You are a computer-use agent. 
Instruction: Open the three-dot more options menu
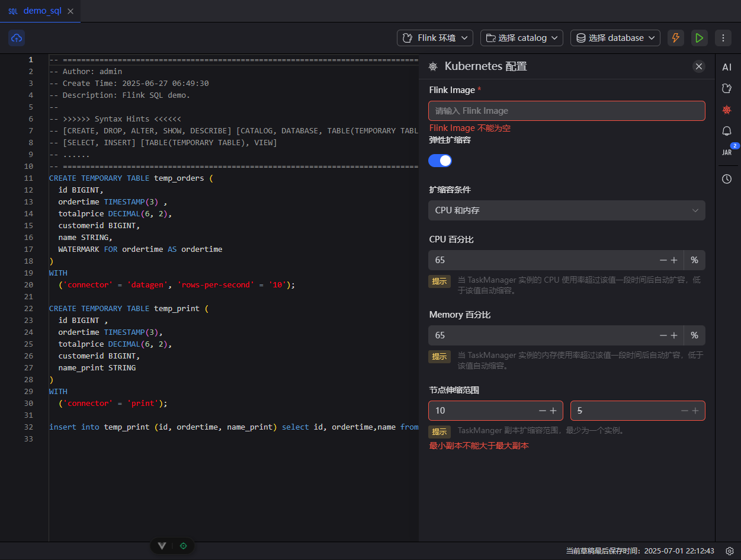pyautogui.click(x=723, y=38)
